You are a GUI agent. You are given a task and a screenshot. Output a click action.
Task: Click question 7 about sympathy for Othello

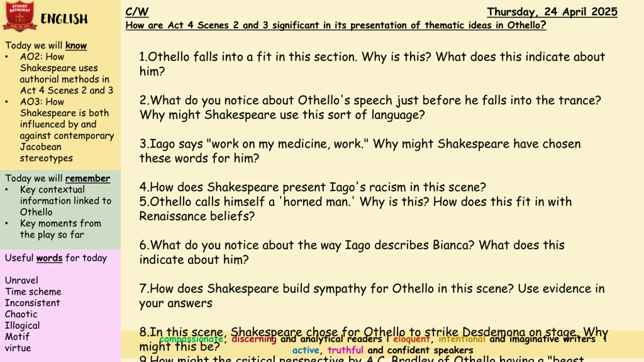click(x=372, y=296)
